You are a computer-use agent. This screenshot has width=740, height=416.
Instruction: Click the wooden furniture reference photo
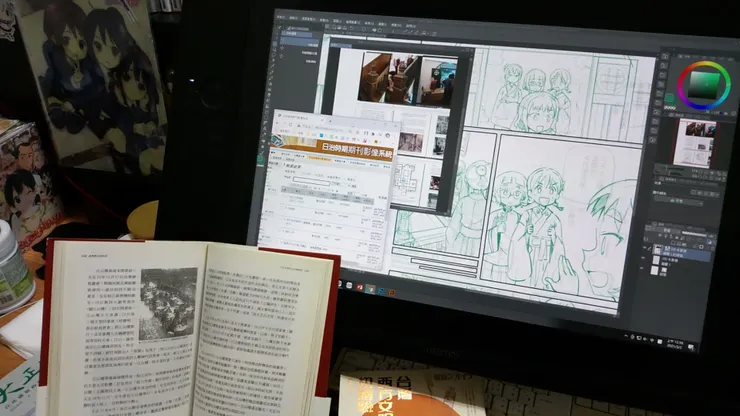388,78
